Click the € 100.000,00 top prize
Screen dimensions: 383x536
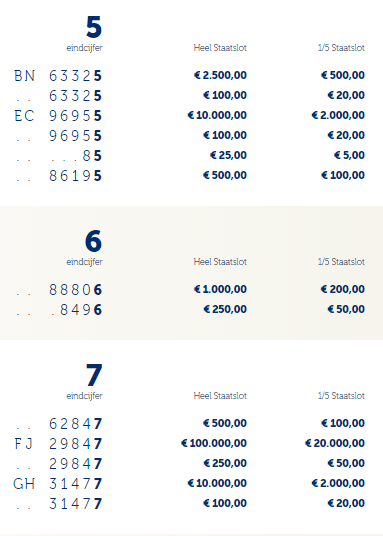point(214,443)
